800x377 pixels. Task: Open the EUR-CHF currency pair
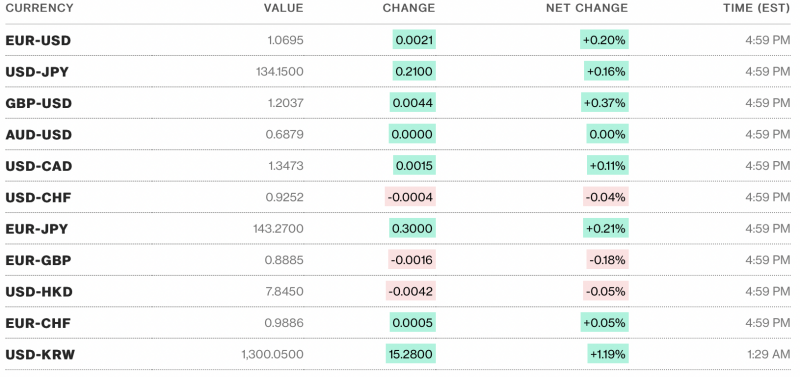(38, 323)
